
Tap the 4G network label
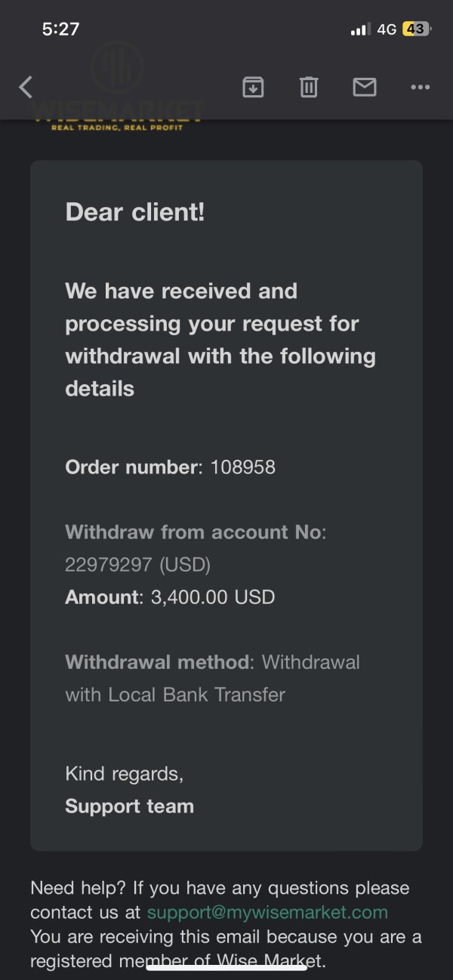387,29
